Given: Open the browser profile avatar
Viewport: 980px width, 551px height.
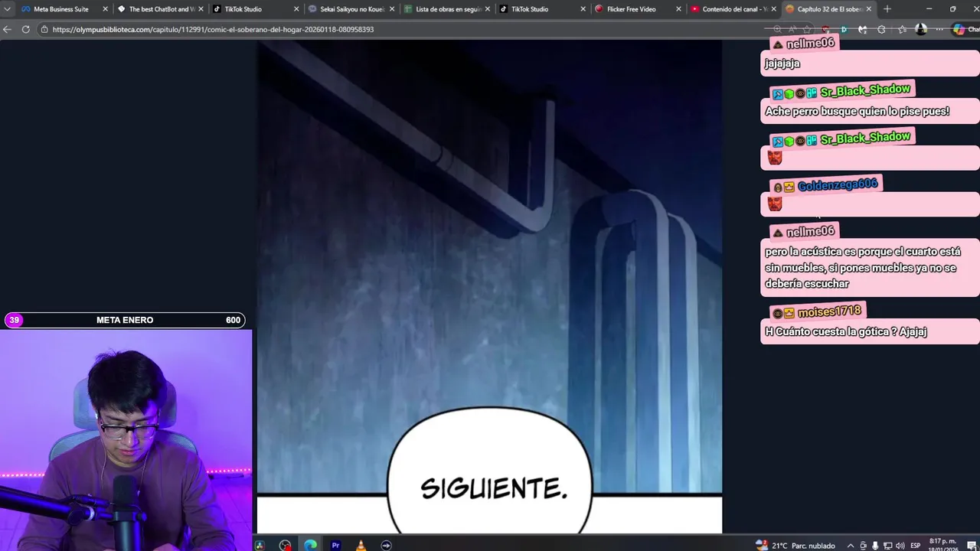Looking at the screenshot, I should [921, 29].
